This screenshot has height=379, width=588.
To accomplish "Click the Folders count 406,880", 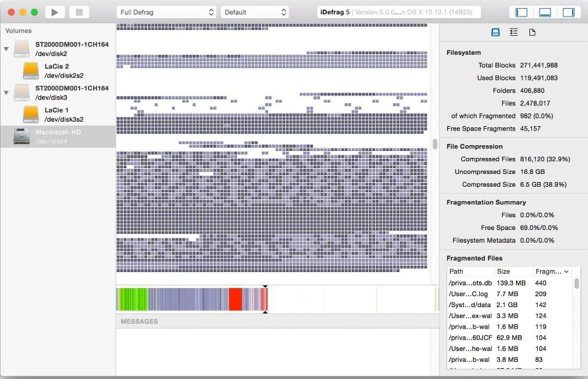I will pyautogui.click(x=532, y=90).
